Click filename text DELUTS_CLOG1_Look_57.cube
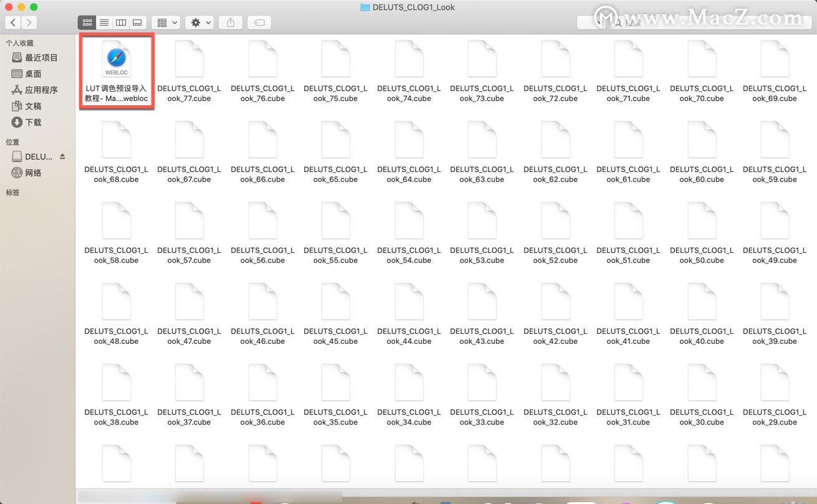This screenshot has width=817, height=504. 189,255
